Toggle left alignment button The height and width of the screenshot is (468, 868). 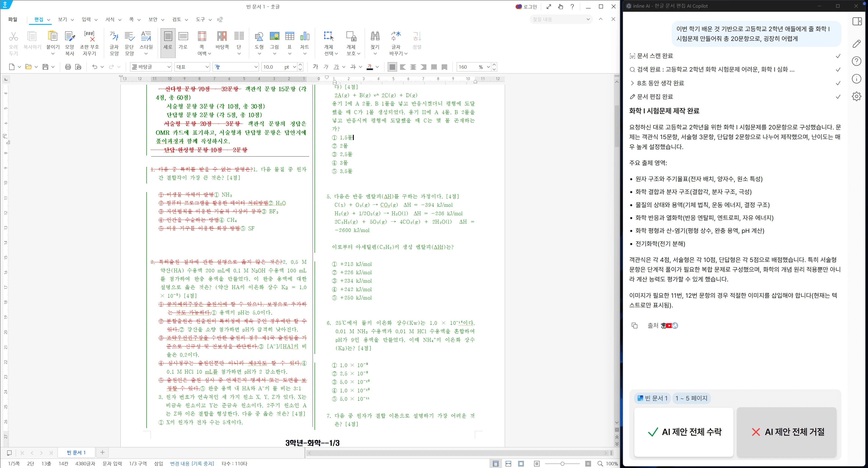(x=403, y=67)
